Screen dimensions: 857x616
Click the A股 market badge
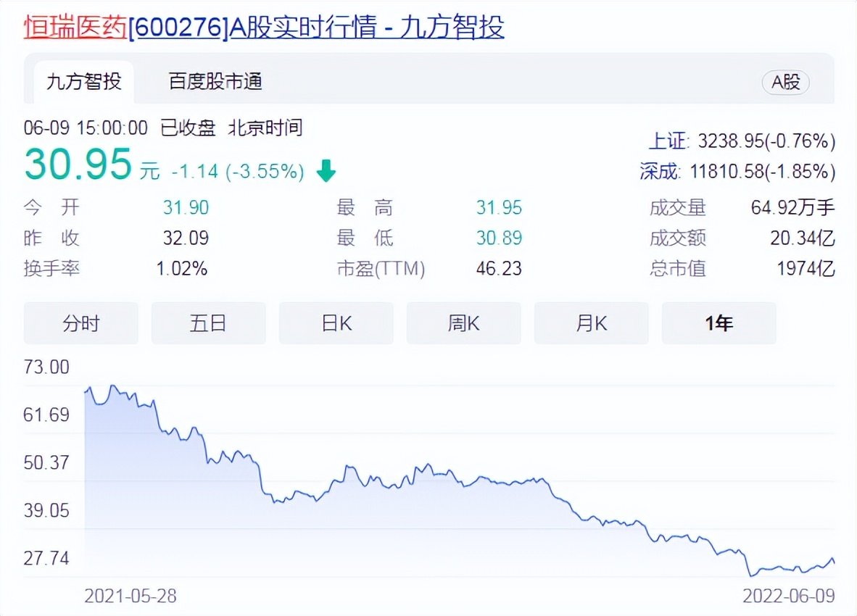pos(785,83)
